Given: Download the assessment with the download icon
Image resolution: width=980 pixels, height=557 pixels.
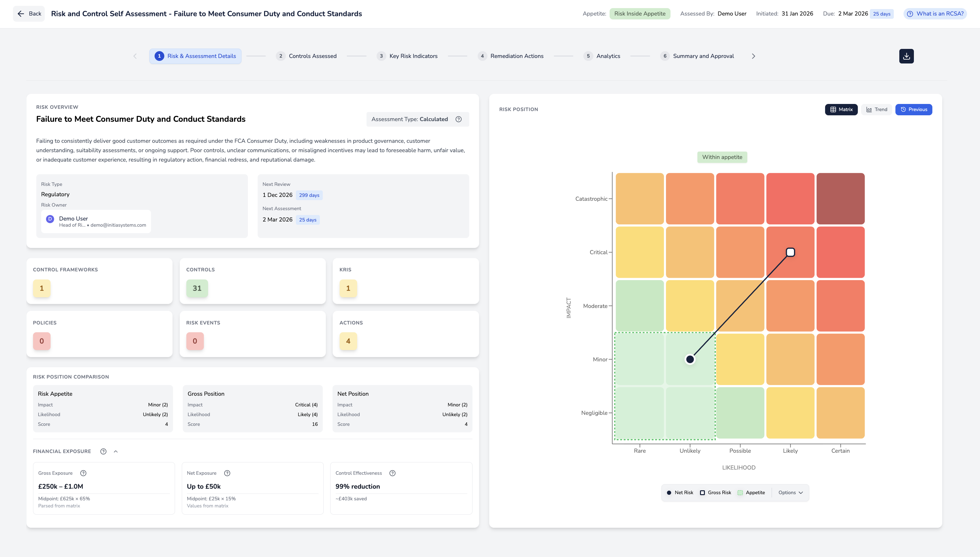Looking at the screenshot, I should (x=906, y=56).
